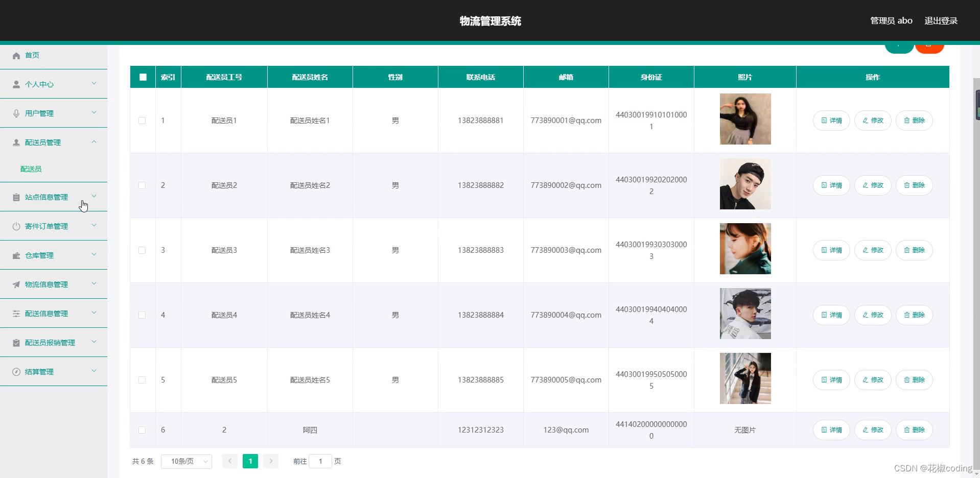This screenshot has height=478, width=980.
Task: Click 修改 for 配送员2
Action: 873,185
